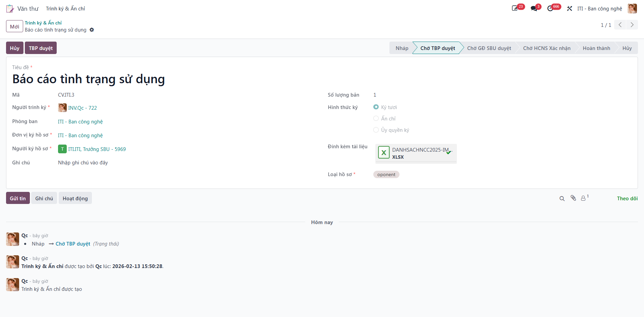Go to next record arrow

coord(632,25)
